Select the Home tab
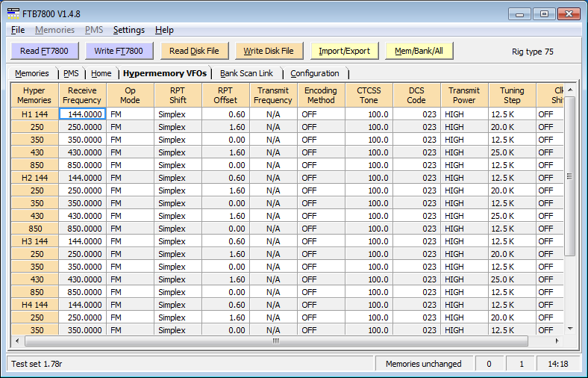The height and width of the screenshot is (378, 588). pos(101,73)
